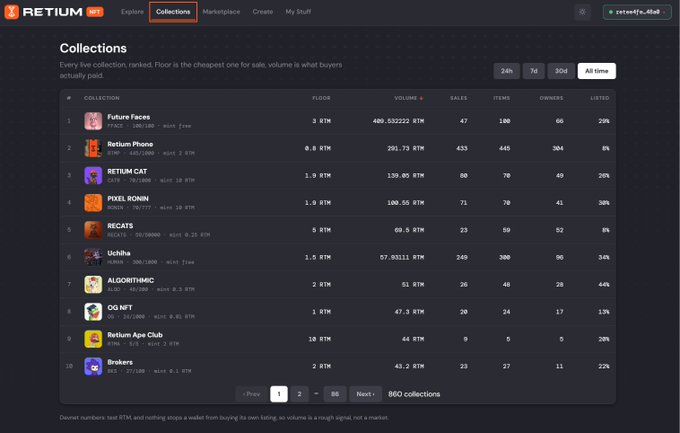Click the Retium Phone collection name
680x433 pixels.
130,144
